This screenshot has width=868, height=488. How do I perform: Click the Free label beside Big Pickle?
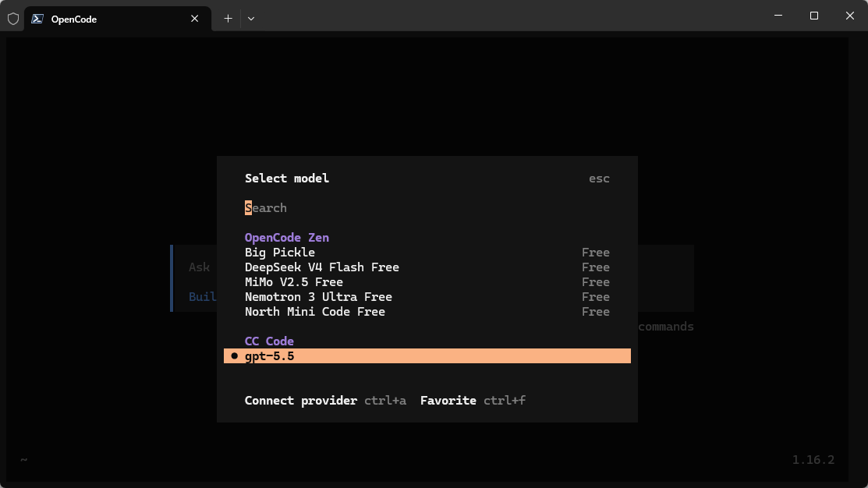point(596,253)
